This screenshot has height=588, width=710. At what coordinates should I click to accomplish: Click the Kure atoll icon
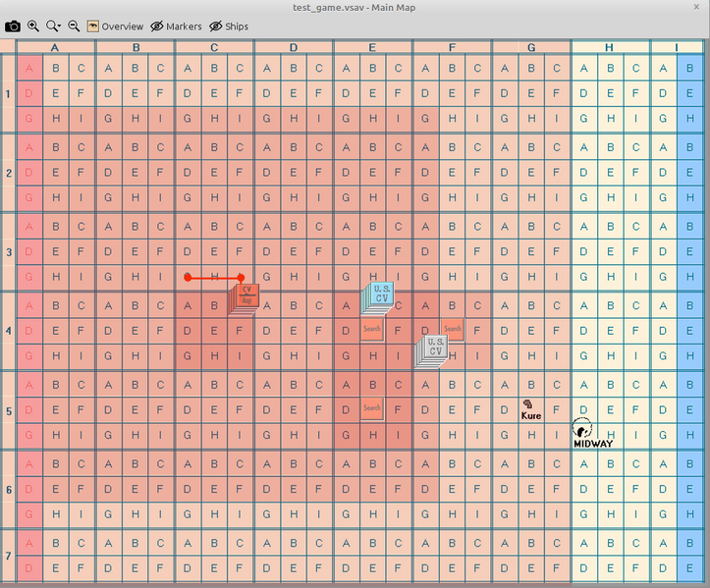tap(527, 403)
